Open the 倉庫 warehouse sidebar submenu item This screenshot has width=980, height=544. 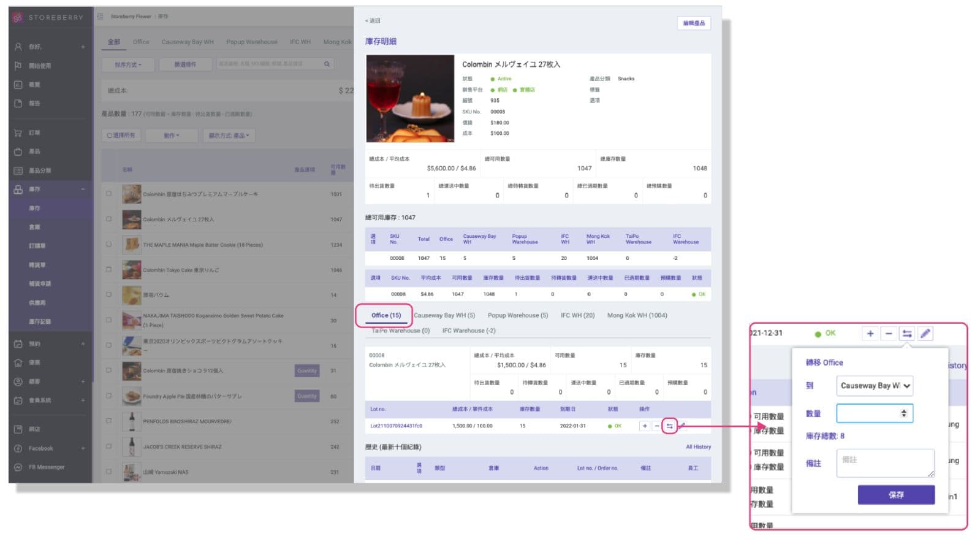(34, 227)
